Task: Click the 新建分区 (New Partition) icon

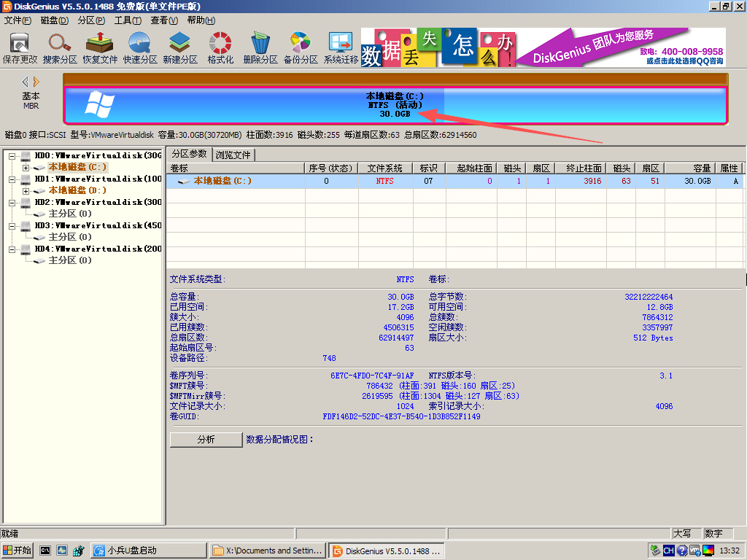Action: [180, 47]
